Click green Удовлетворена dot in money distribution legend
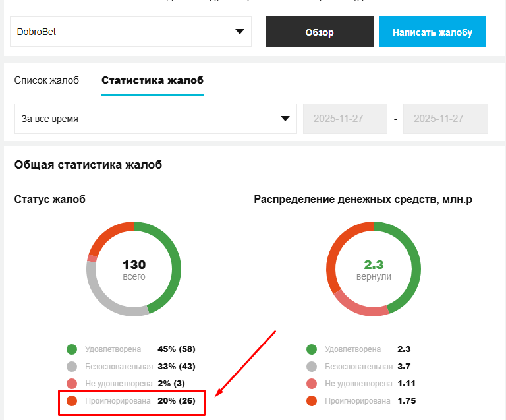The width and height of the screenshot is (506, 420). coord(312,349)
